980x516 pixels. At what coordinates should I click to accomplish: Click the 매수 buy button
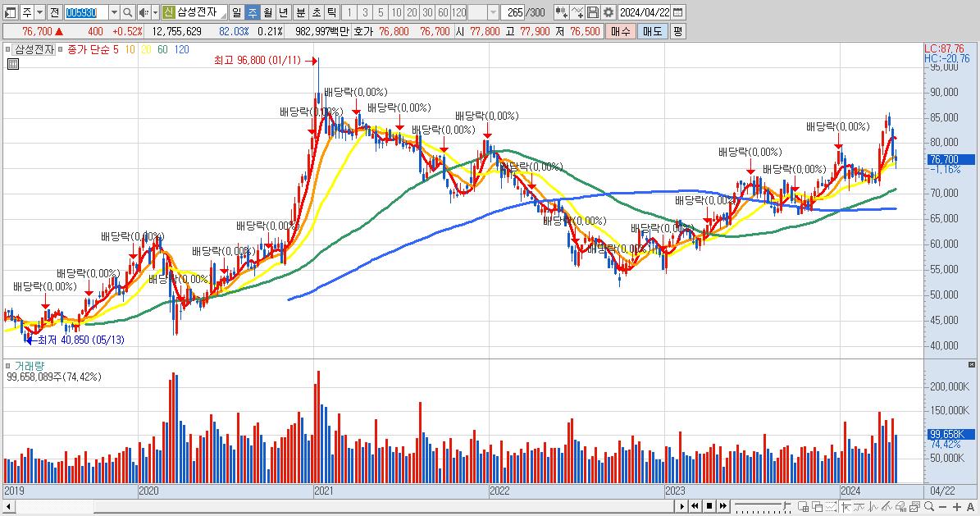[621, 31]
